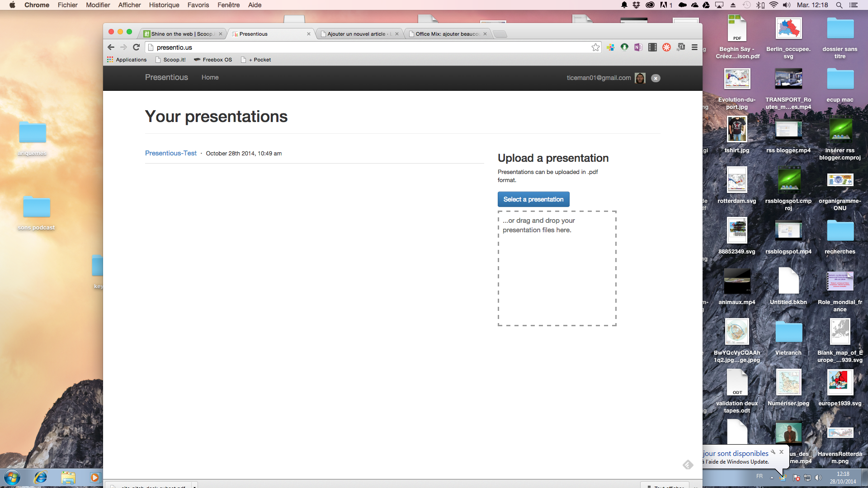This screenshot has height=488, width=868.
Task: Open the Fenêtre menu
Action: tap(228, 5)
